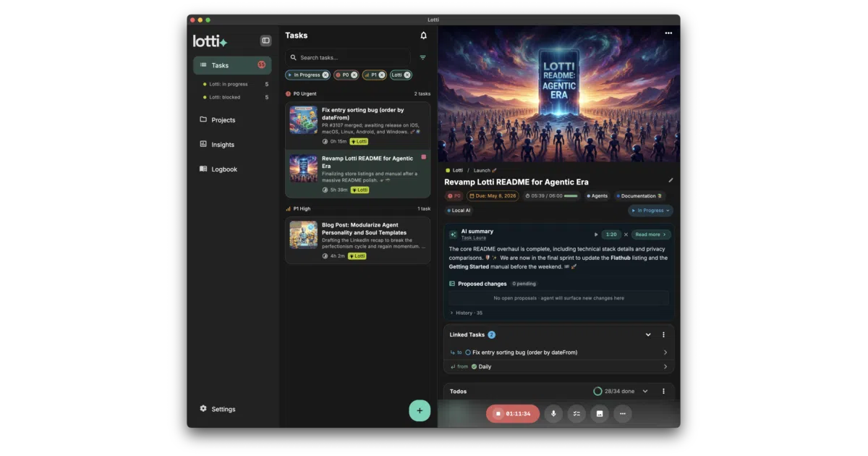Click the Agents label chip

coord(597,196)
